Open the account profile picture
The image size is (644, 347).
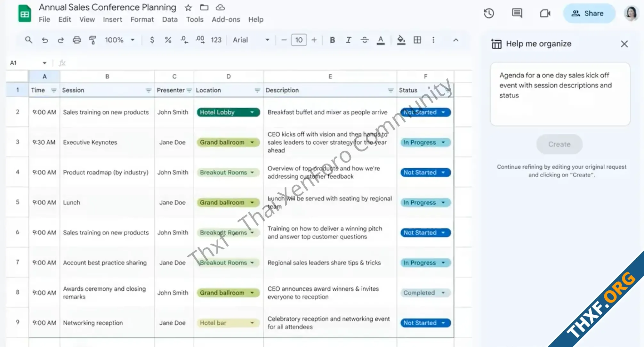point(631,13)
